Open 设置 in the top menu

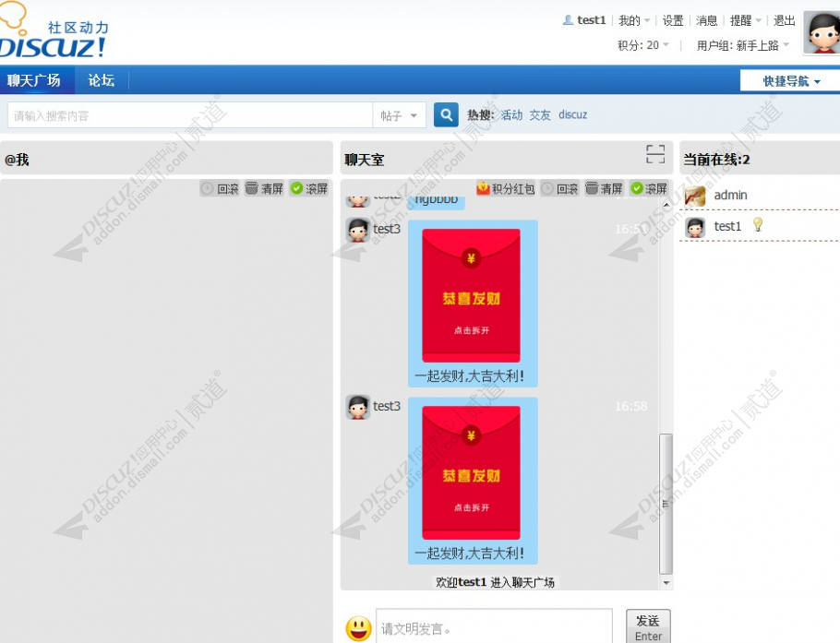[673, 20]
